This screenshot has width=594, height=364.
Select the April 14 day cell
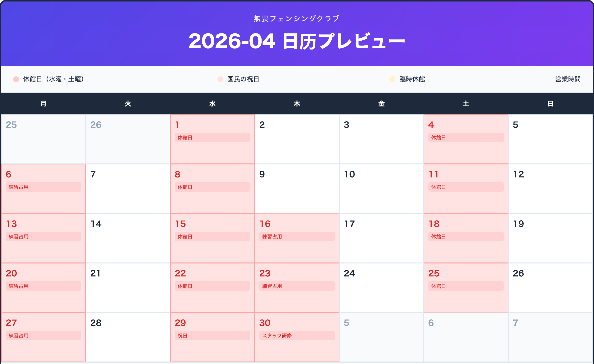point(128,238)
